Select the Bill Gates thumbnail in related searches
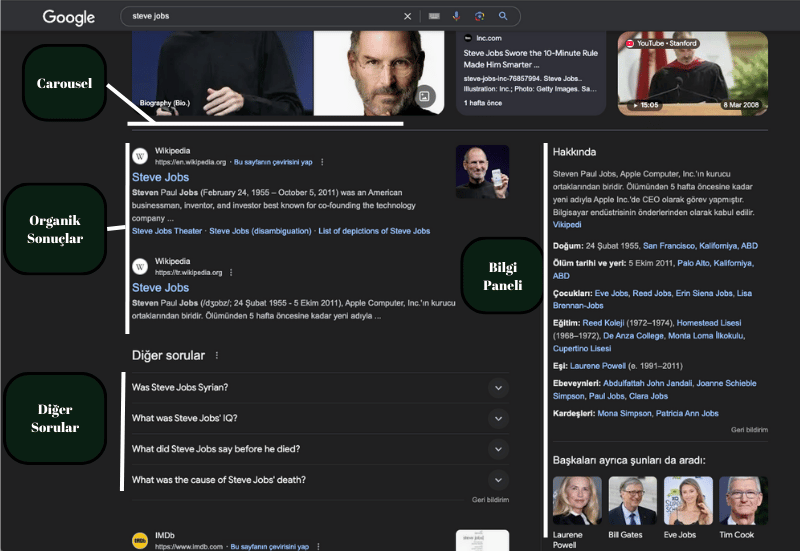The image size is (800, 551). [x=632, y=502]
